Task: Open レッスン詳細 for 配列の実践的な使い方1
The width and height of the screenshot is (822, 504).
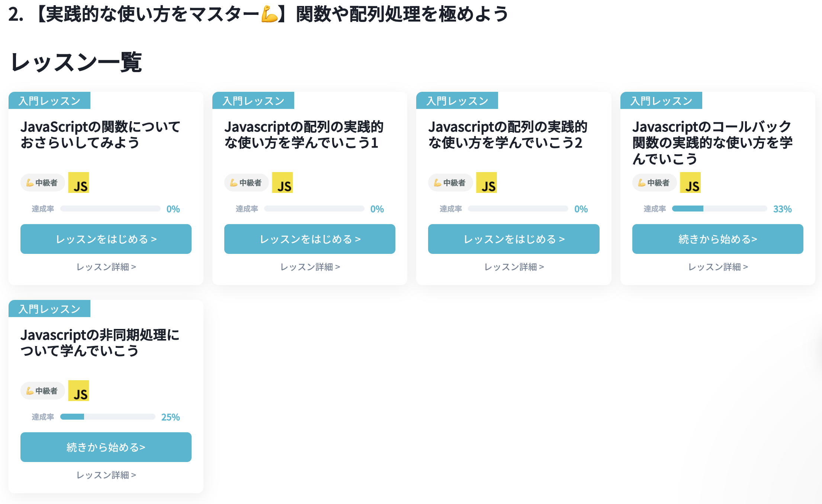Action: click(310, 267)
